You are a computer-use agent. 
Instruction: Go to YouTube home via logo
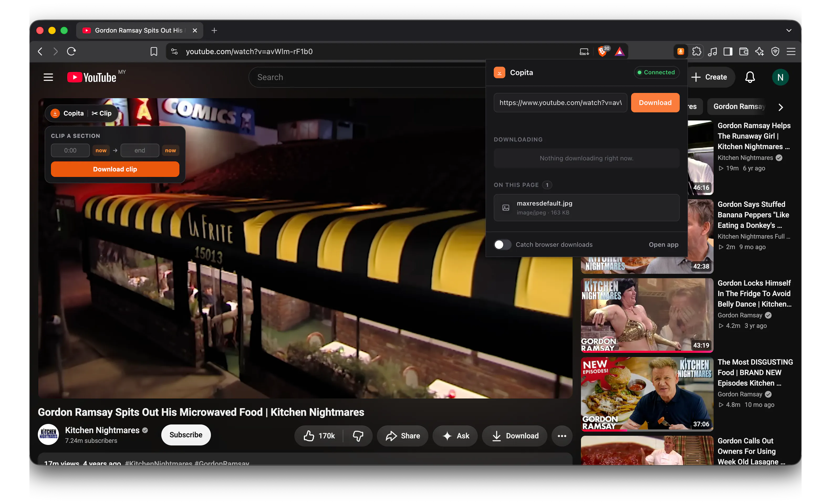click(92, 77)
